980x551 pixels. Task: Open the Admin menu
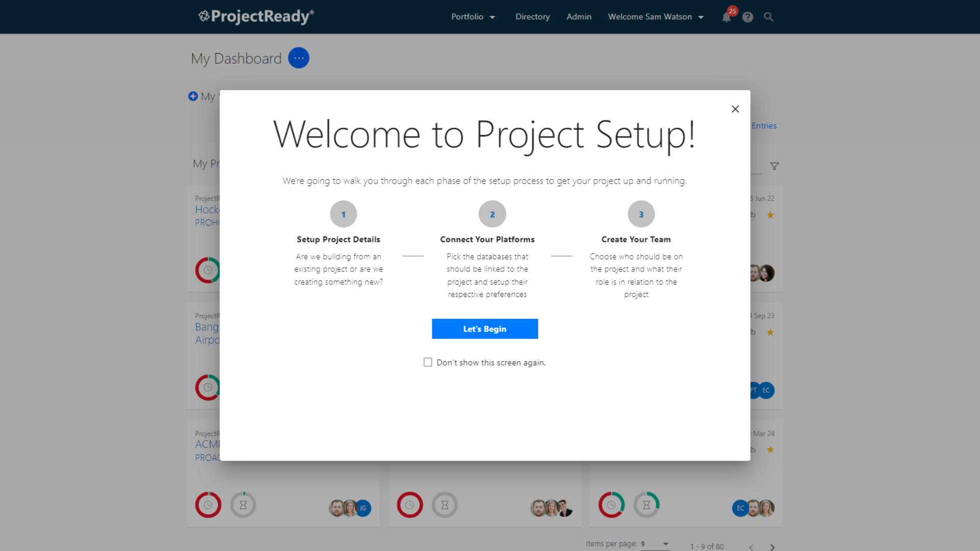pyautogui.click(x=578, y=16)
